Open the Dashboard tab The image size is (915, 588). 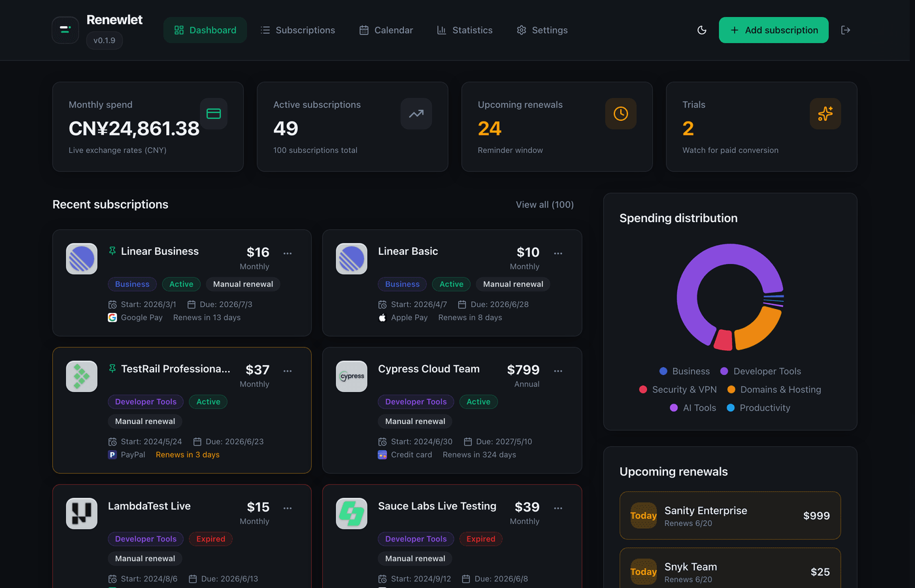coord(205,30)
